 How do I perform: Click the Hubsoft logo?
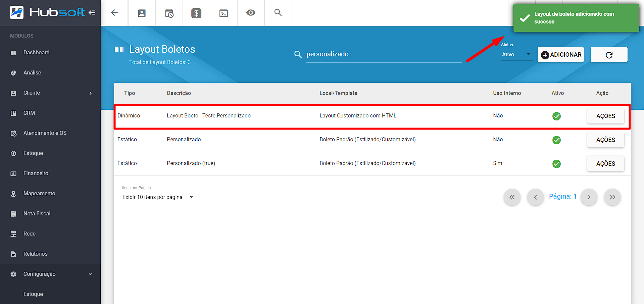[x=47, y=12]
